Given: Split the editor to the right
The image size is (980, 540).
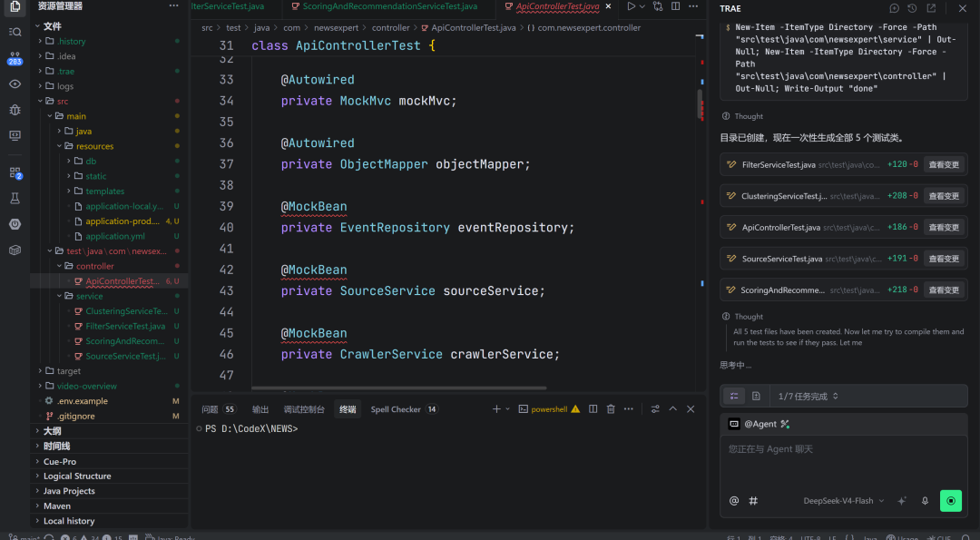Looking at the screenshot, I should (676, 6).
